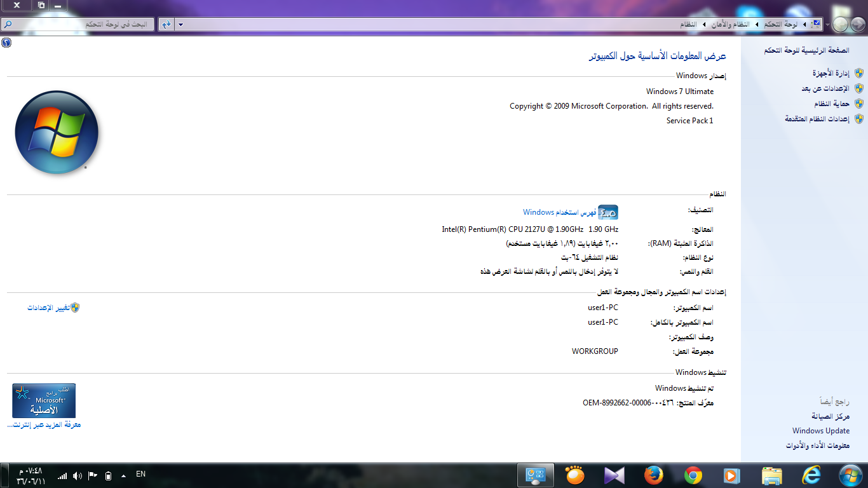Click the Action Center flag tray icon
Image resolution: width=868 pixels, height=488 pixels.
[93, 475]
